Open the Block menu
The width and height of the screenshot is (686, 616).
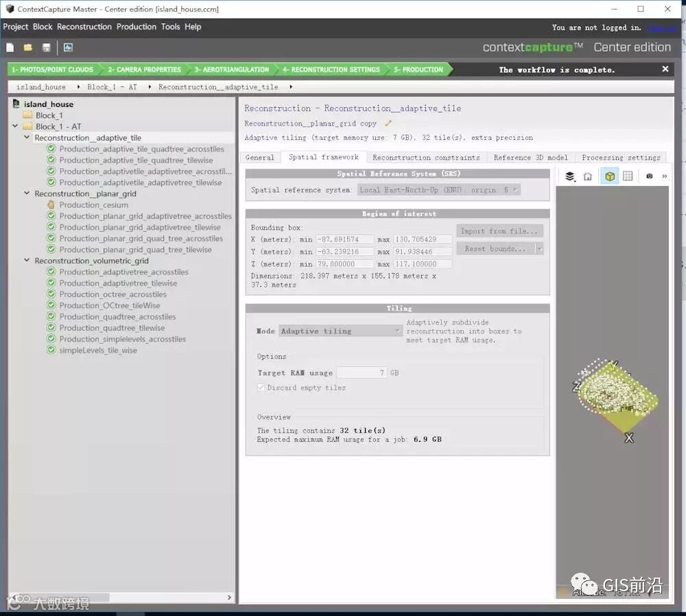pos(43,27)
